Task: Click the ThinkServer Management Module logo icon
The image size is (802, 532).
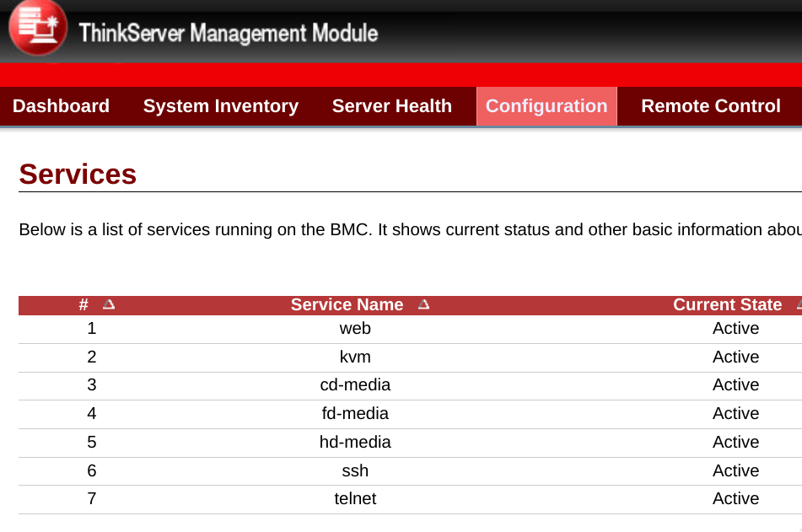Action: coord(39,28)
